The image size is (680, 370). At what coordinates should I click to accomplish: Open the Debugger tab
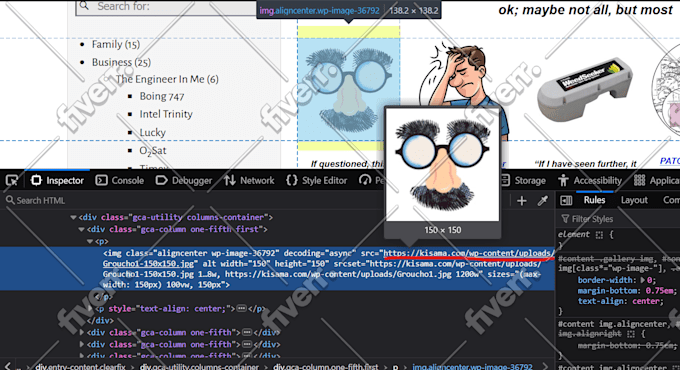183,180
